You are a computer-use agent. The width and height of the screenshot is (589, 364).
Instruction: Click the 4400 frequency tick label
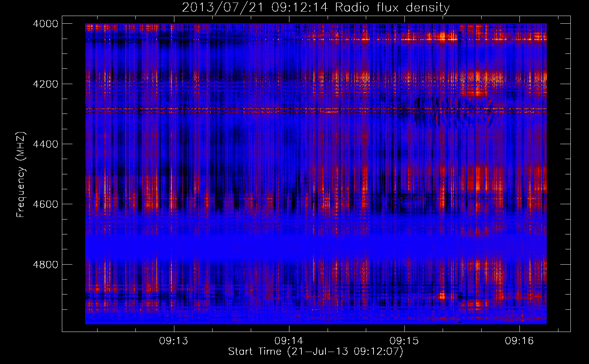[46, 144]
